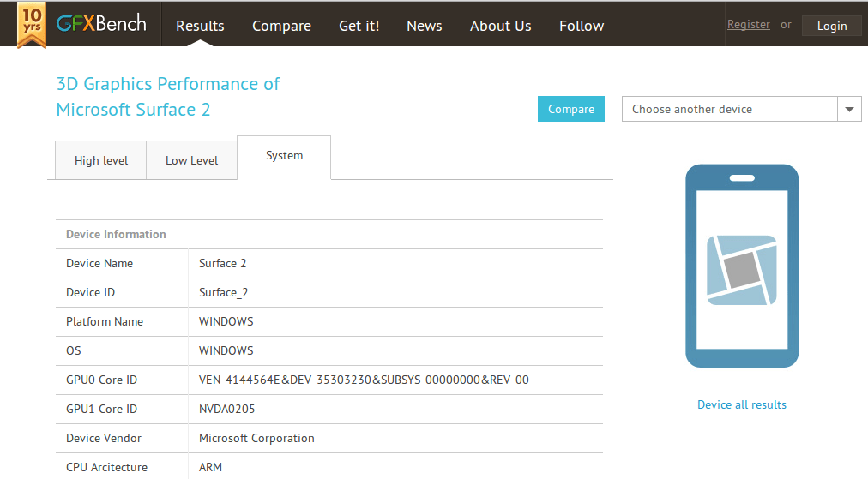This screenshot has width=868, height=479.
Task: Click the CPU Arcitecture label
Action: (x=107, y=467)
